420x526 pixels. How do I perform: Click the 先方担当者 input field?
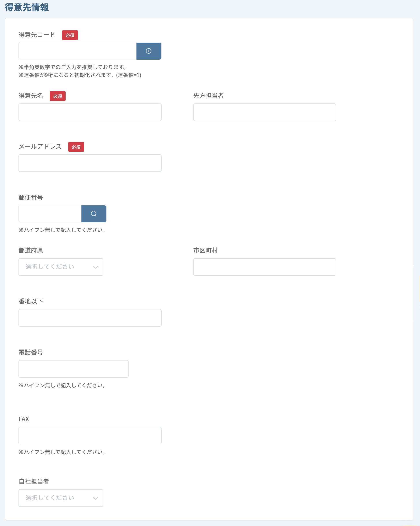coord(265,112)
